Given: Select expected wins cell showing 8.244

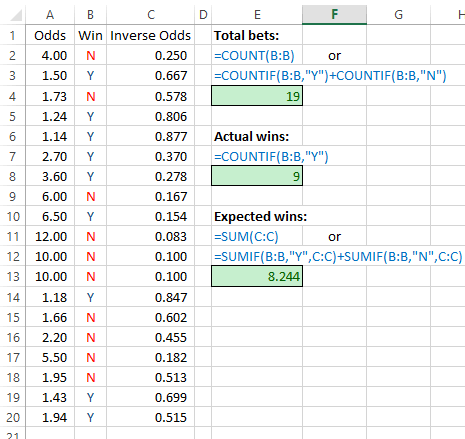Looking at the screenshot, I should coord(257,276).
